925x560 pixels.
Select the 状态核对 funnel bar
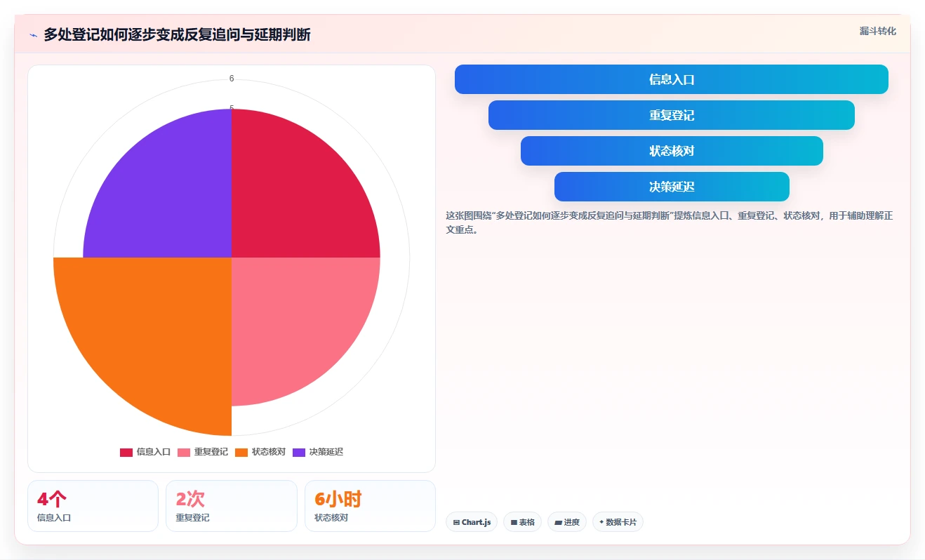point(672,151)
